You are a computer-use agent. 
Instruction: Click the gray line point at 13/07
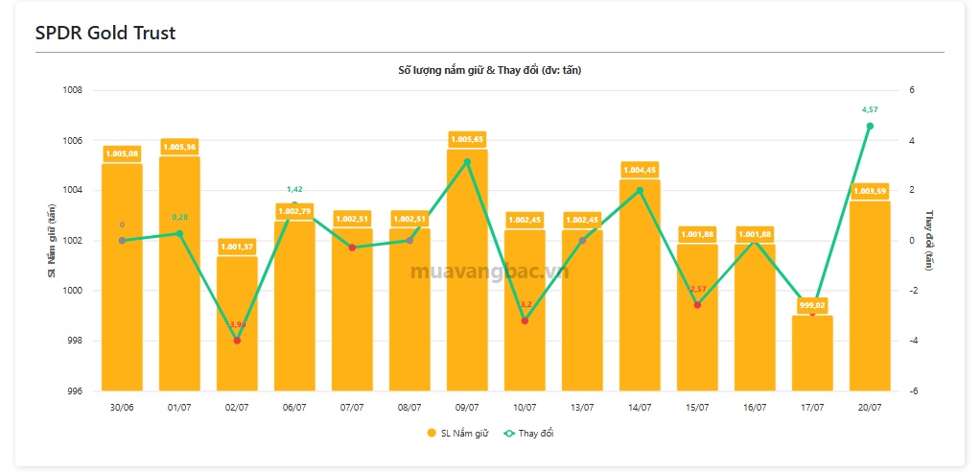click(x=582, y=240)
